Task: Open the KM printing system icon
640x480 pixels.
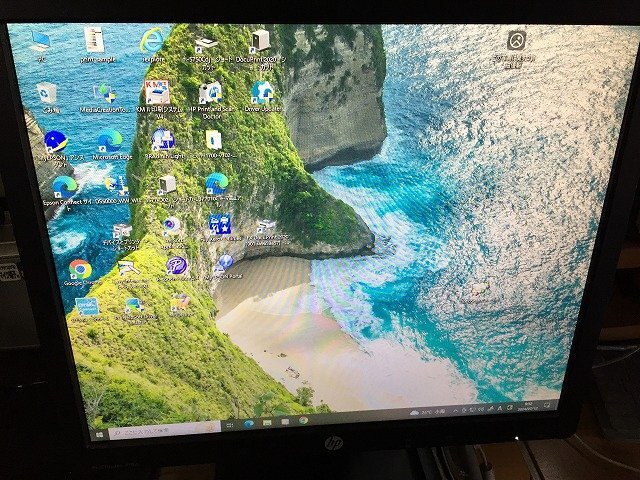Action: click(x=157, y=97)
